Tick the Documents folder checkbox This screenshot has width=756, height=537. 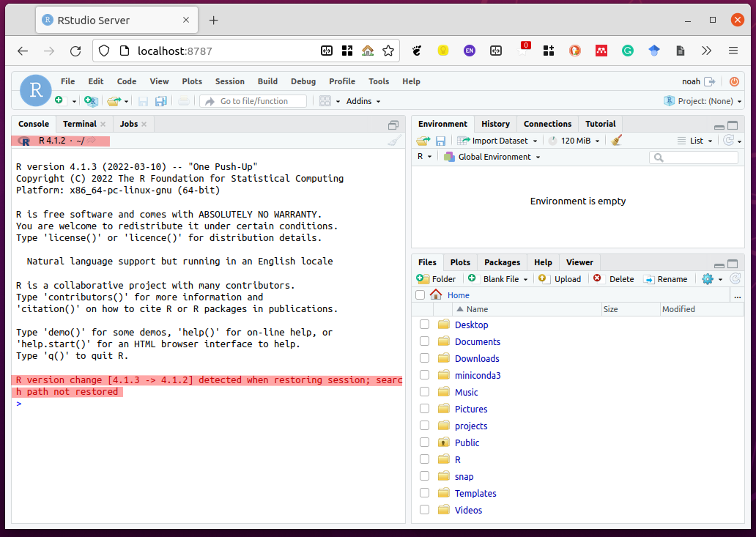(424, 341)
